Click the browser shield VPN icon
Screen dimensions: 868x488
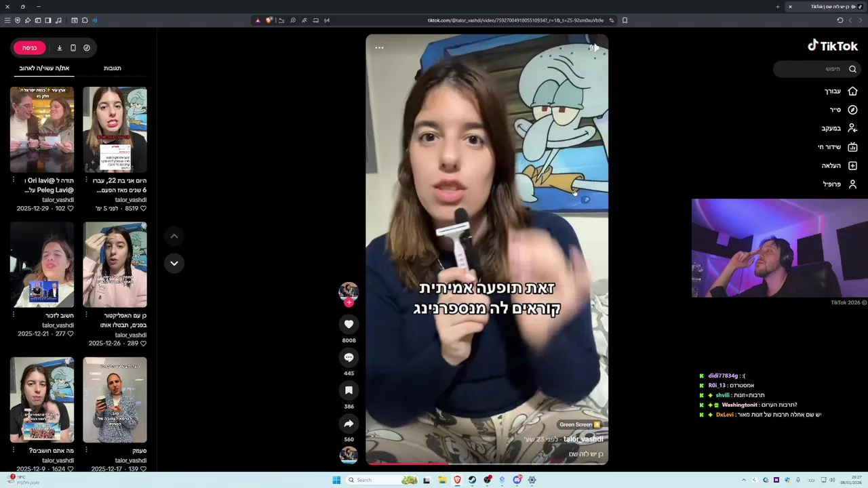(x=18, y=20)
